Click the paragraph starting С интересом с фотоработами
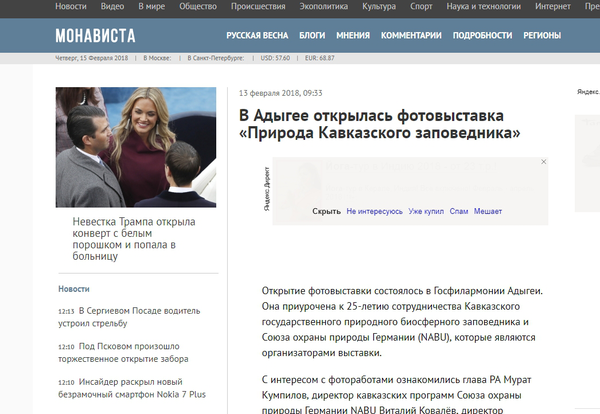 [396, 395]
